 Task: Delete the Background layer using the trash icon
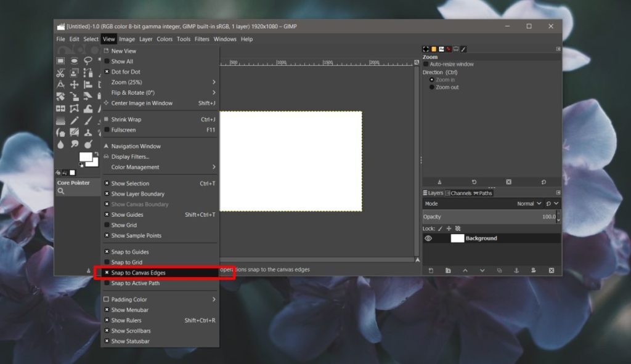[552, 270]
